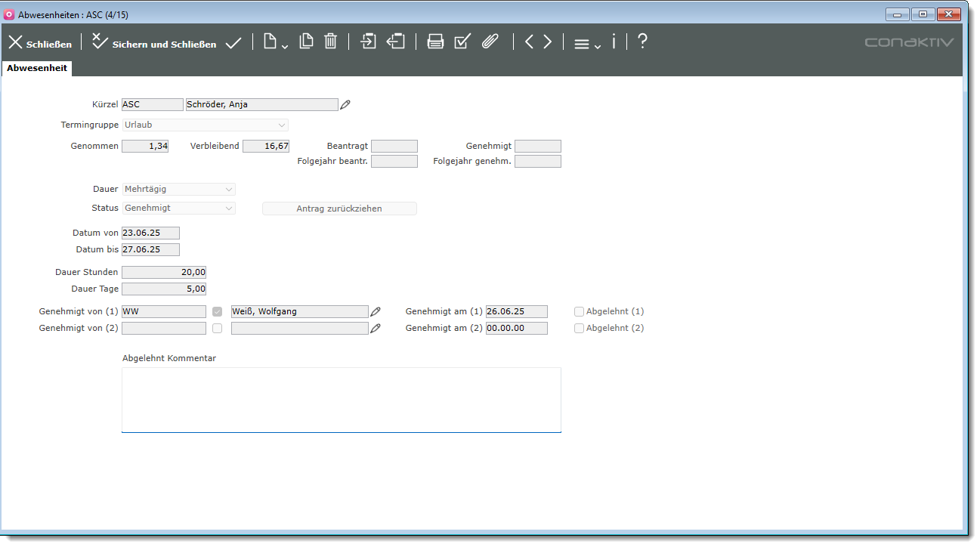
Task: Go to next record with right arrow
Action: pyautogui.click(x=548, y=42)
